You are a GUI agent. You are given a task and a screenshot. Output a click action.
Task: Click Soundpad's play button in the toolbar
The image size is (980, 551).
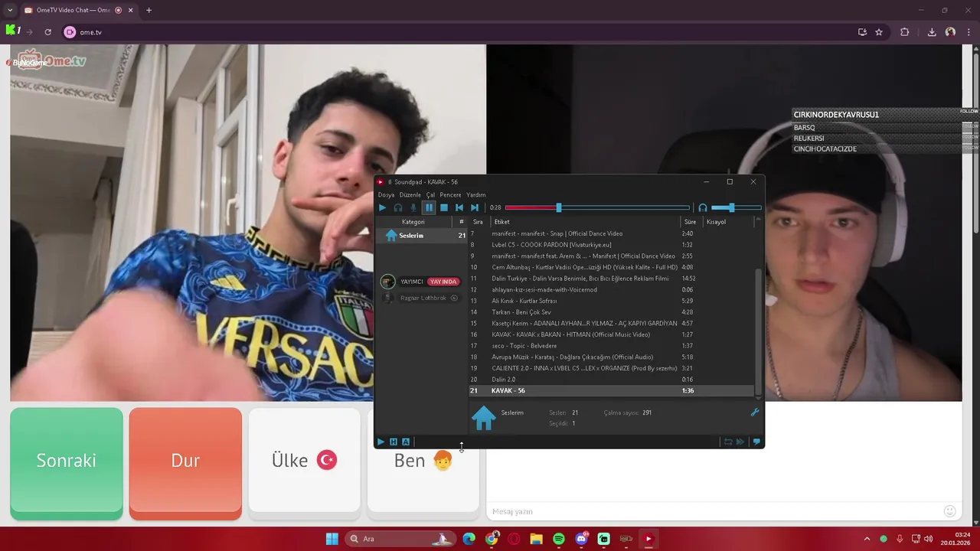(x=382, y=207)
